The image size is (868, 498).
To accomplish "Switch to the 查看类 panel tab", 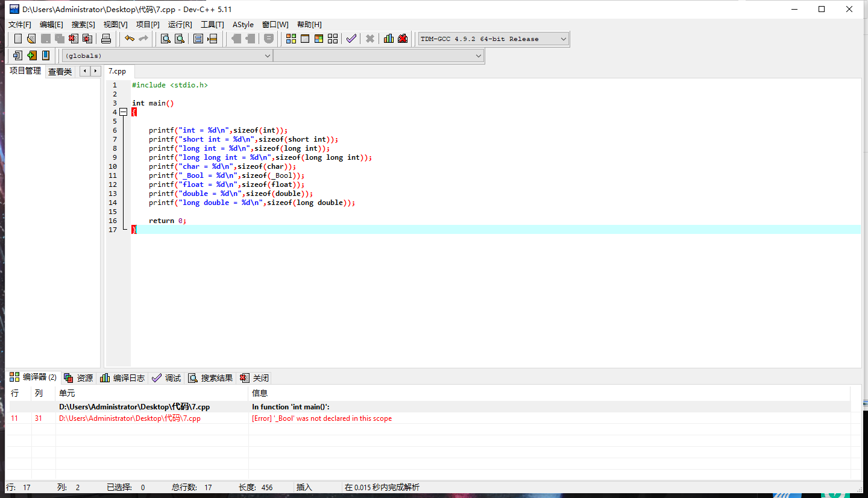I will pyautogui.click(x=60, y=72).
